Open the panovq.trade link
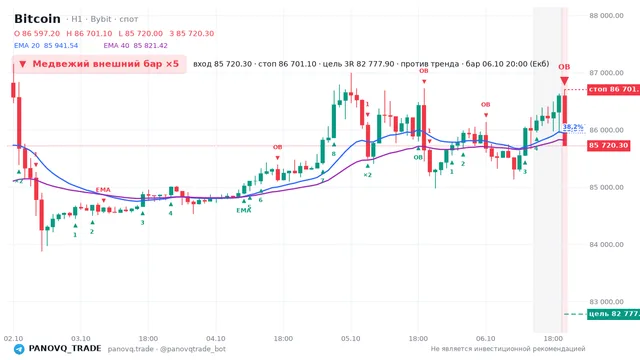The height and width of the screenshot is (360, 640). coord(131,349)
